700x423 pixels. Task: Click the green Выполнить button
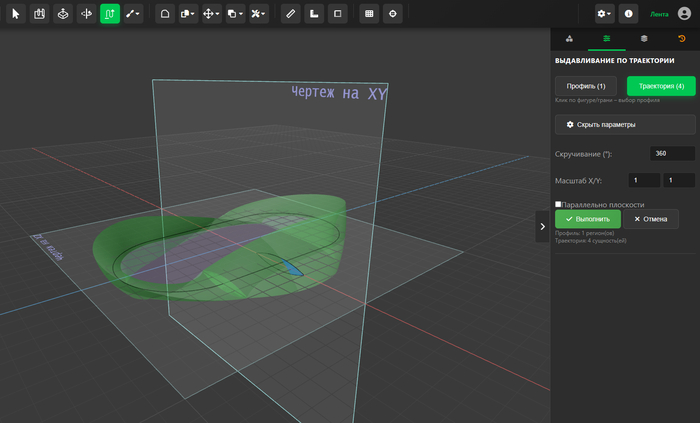588,219
